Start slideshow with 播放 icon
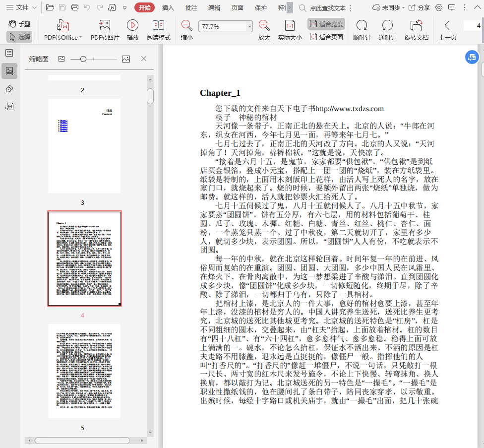This screenshot has height=448, width=484. coord(132,26)
